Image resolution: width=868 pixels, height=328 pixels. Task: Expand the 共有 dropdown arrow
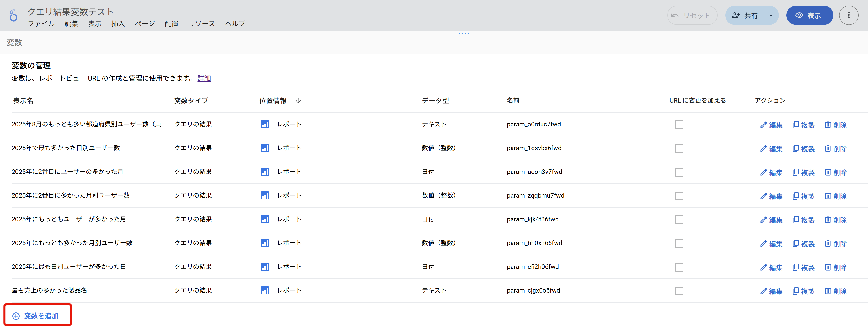coord(770,16)
